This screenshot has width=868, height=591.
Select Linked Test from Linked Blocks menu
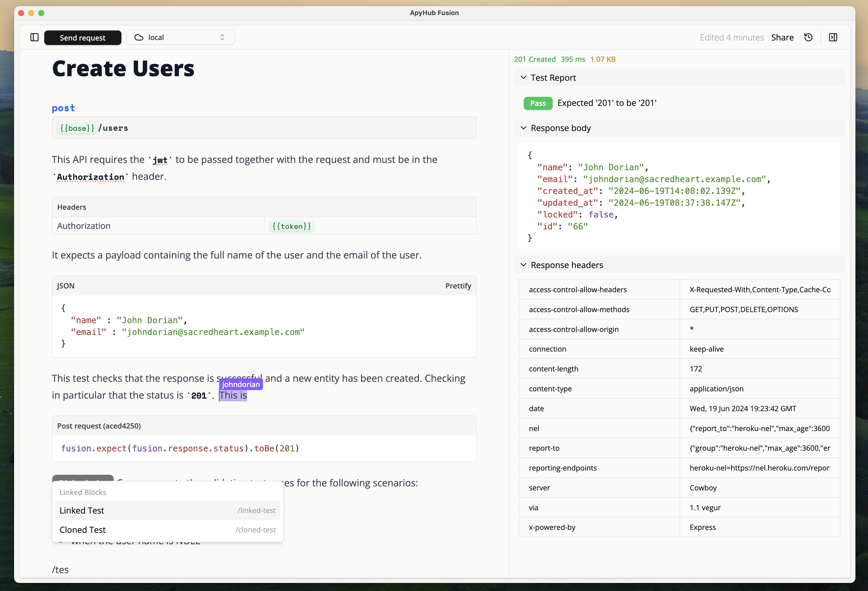coord(167,510)
